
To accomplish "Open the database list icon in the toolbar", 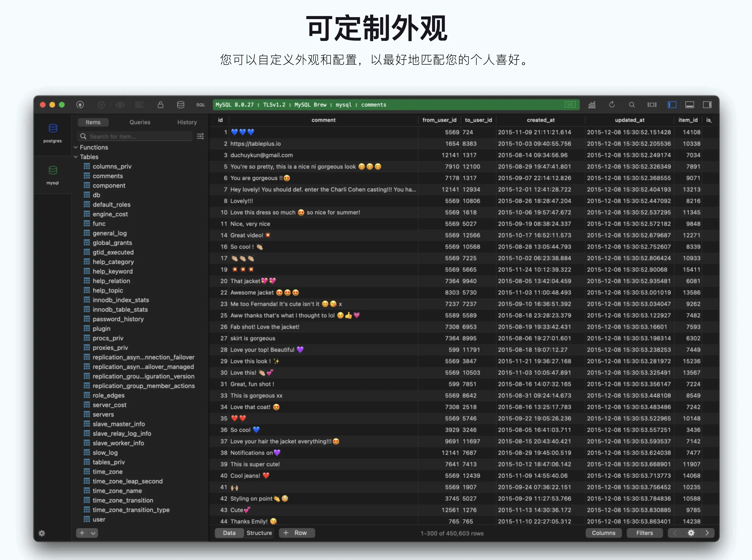I will click(181, 105).
